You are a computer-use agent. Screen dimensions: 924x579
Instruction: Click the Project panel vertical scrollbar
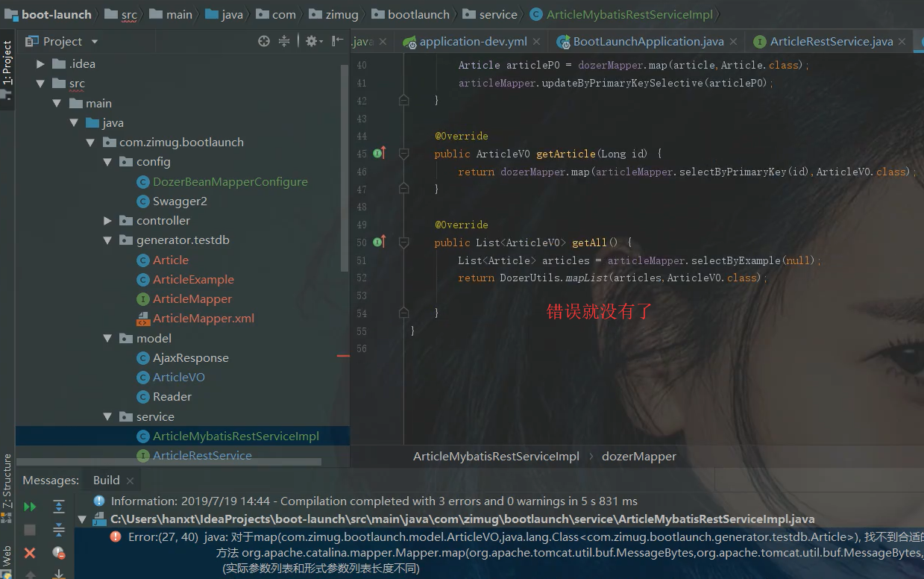(345, 168)
